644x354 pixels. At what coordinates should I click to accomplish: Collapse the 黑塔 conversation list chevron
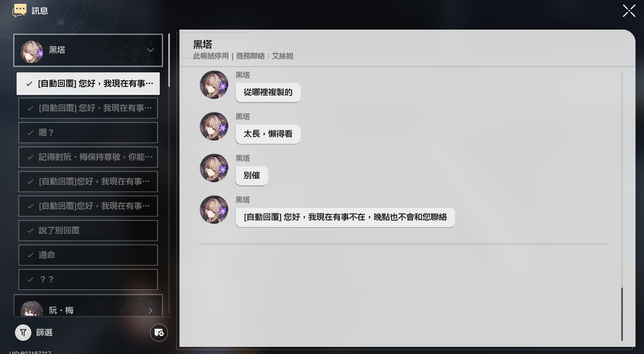tap(150, 50)
